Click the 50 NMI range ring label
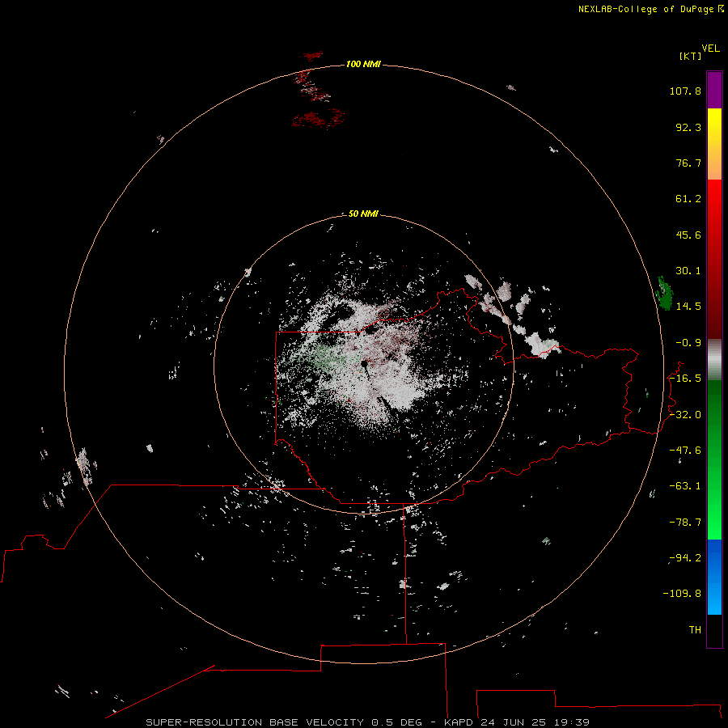The image size is (728, 728). point(363,214)
